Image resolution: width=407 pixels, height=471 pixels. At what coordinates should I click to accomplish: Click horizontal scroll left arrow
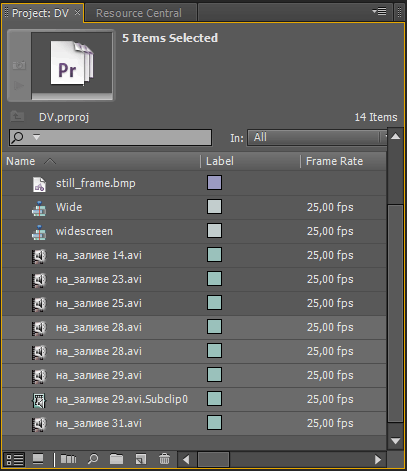click(x=186, y=460)
